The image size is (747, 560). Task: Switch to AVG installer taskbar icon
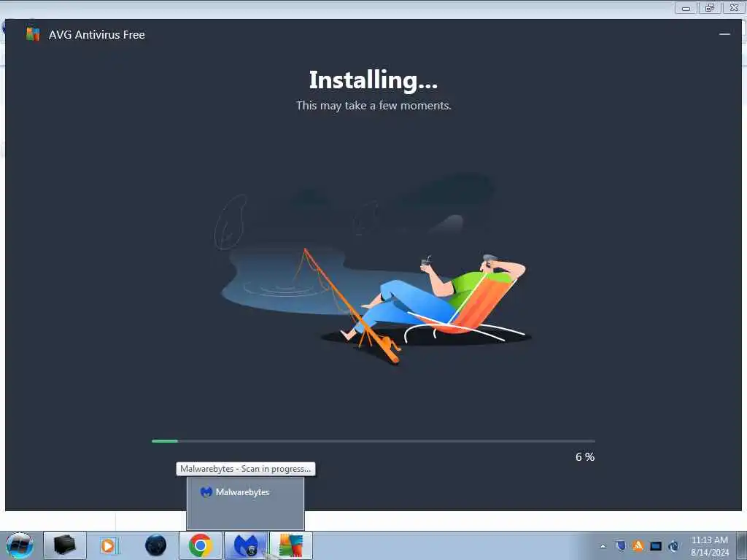[291, 545]
